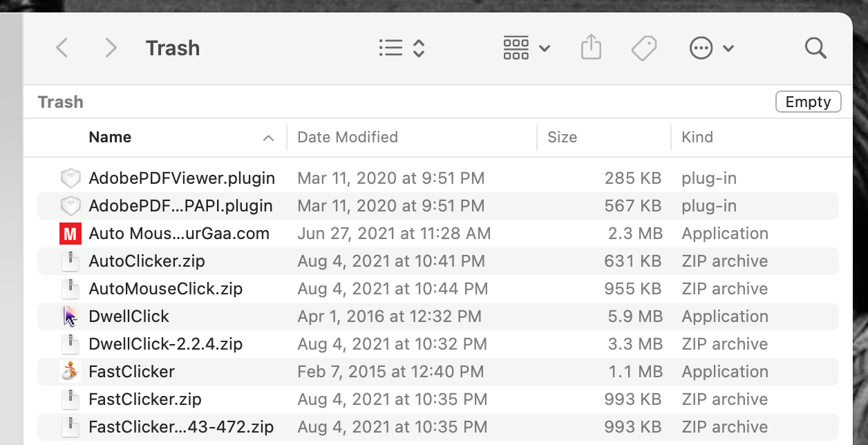This screenshot has height=445, width=868.
Task: Expand the grouping options dropdown
Action: pyautogui.click(x=546, y=48)
